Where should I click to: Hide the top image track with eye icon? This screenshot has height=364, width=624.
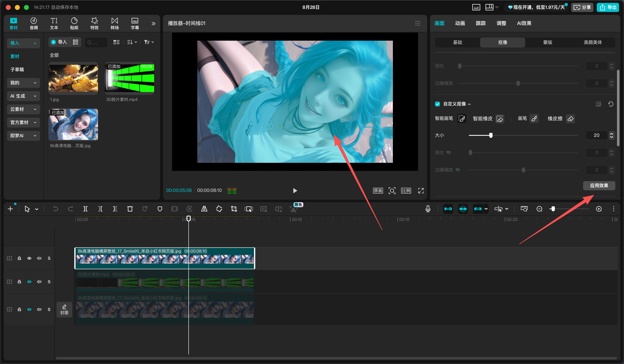point(29,258)
